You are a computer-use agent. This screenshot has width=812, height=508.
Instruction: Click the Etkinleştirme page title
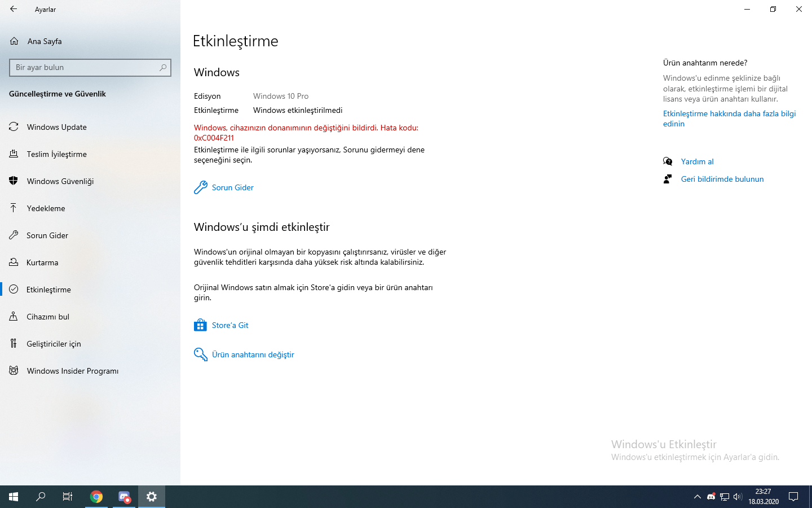point(236,41)
